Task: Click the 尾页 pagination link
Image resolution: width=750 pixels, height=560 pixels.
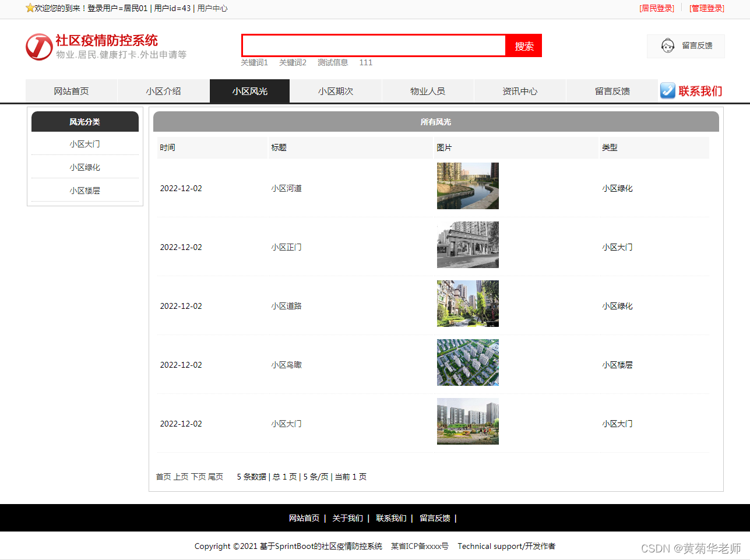Action: [x=216, y=477]
